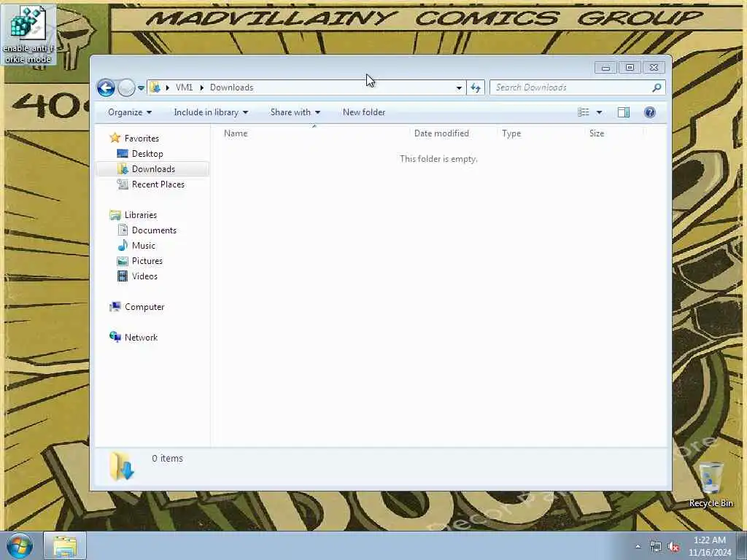747x560 pixels.
Task: Show the preview pane
Action: tap(624, 112)
